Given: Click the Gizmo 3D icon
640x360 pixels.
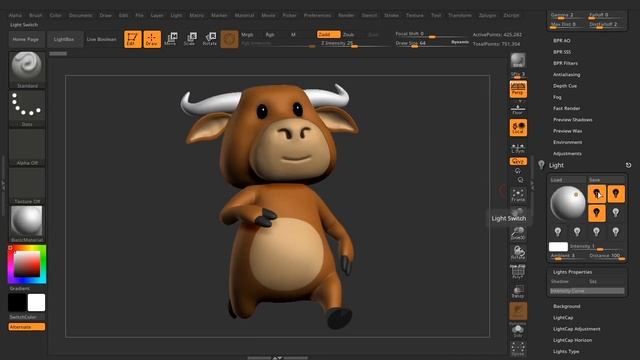Looking at the screenshot, I should click(229, 39).
